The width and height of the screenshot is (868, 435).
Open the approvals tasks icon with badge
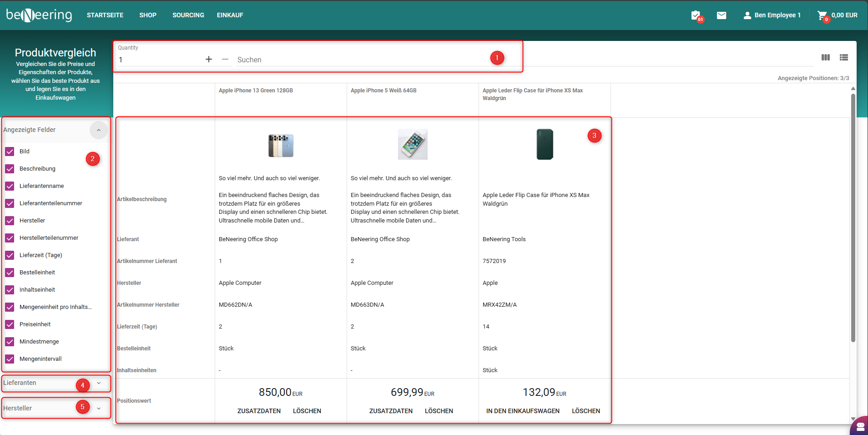pyautogui.click(x=696, y=15)
